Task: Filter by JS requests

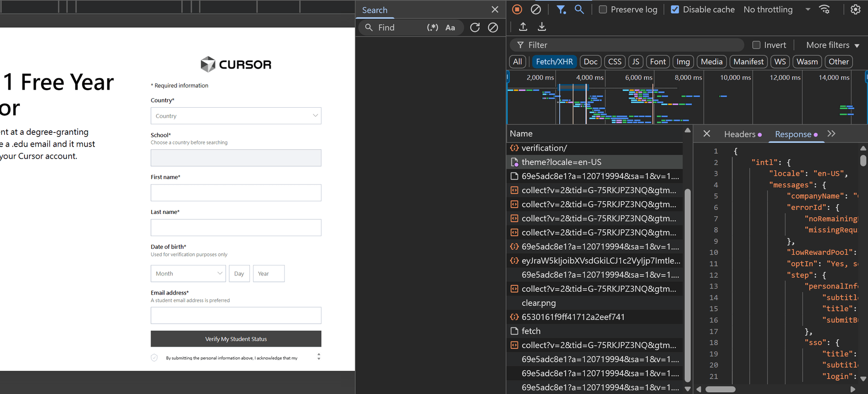Action: (x=636, y=62)
